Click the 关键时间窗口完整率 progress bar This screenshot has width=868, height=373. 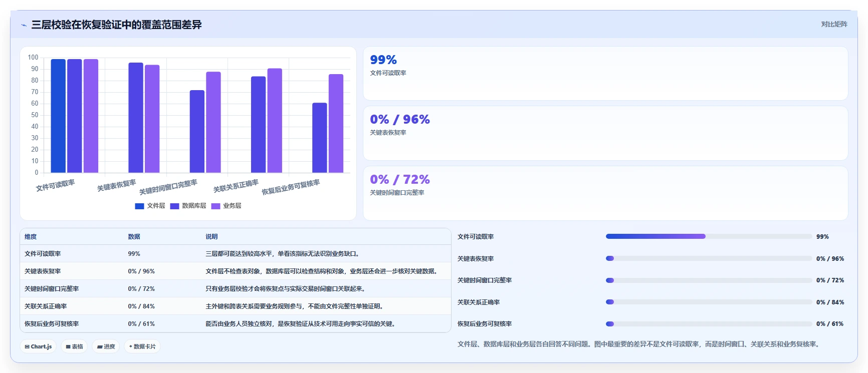(x=709, y=280)
